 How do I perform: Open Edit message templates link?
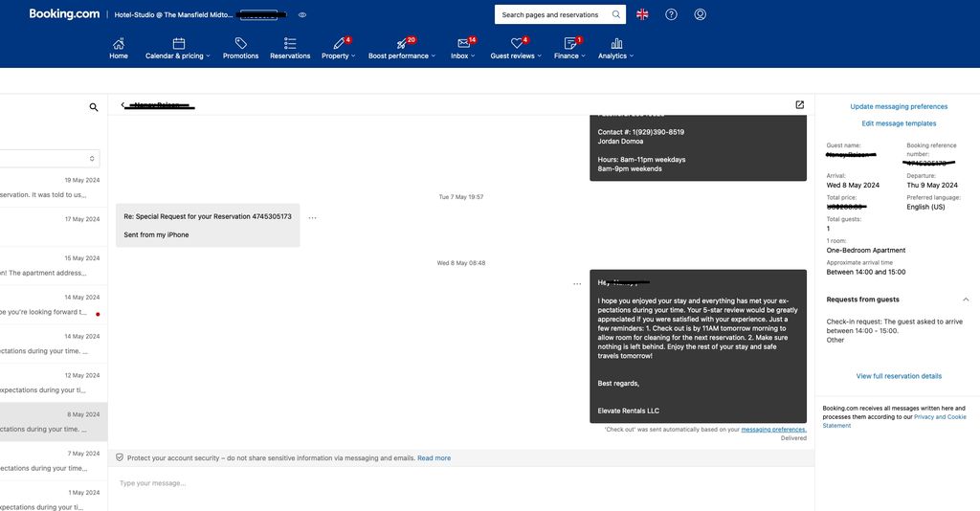pos(899,123)
